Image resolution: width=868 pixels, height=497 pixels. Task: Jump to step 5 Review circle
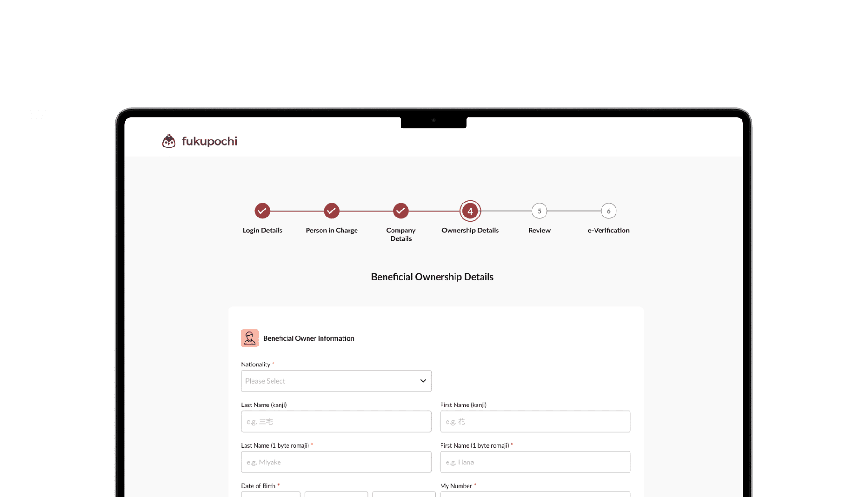539,211
